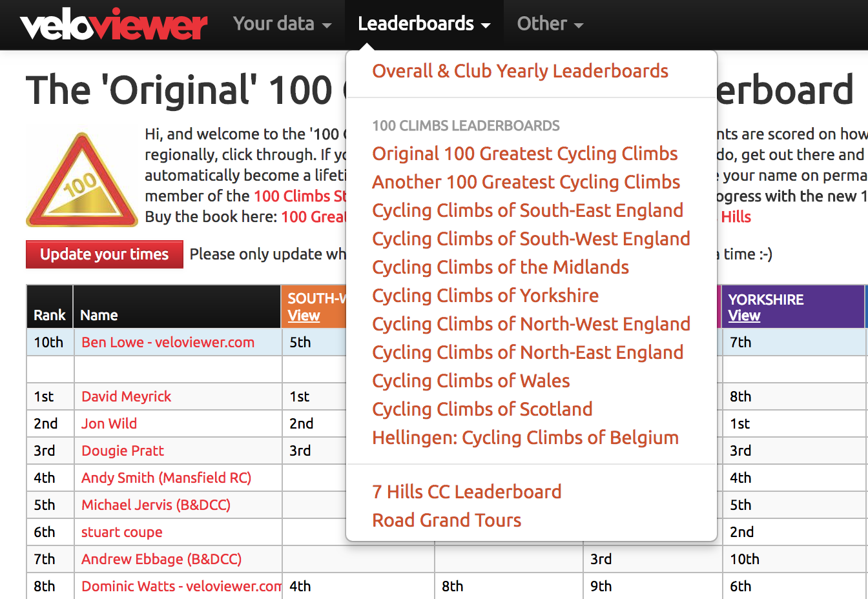Open Cycling Climbs of the Midlands

coord(501,267)
